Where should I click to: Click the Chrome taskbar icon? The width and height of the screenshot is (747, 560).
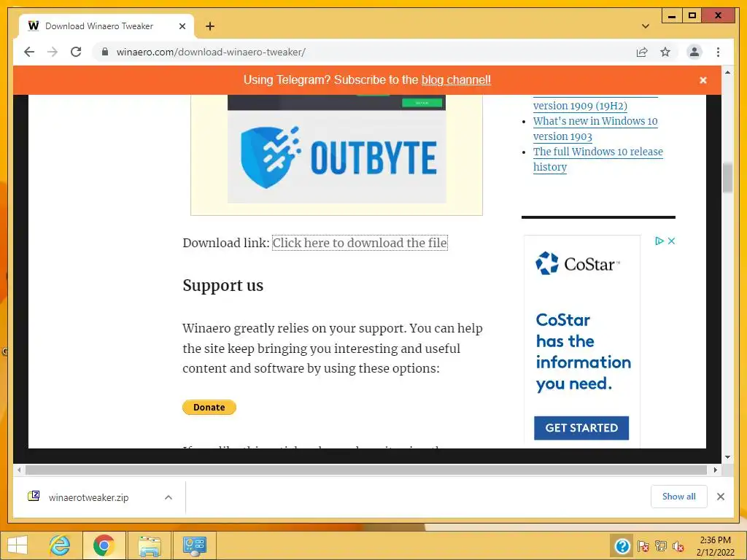104,545
